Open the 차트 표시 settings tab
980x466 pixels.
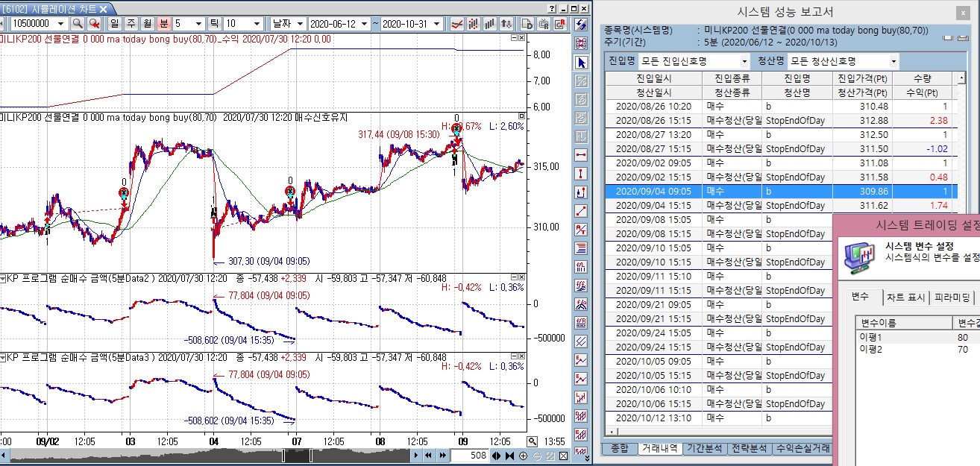tap(905, 297)
